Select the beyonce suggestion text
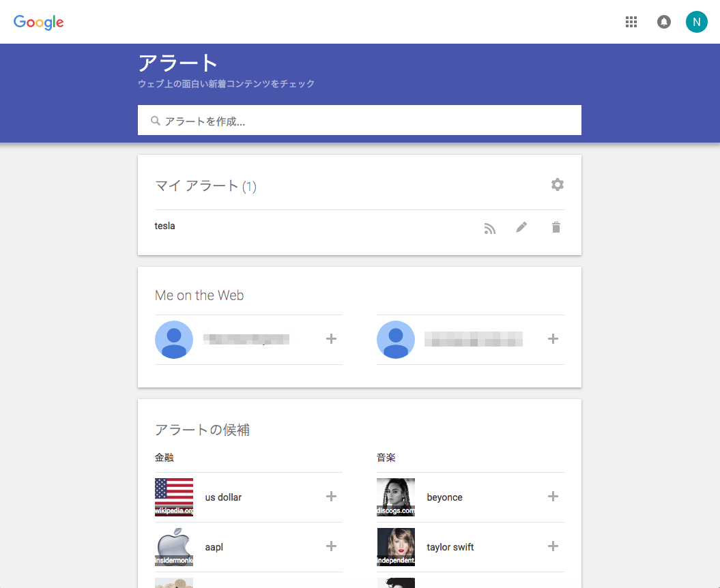 click(x=444, y=497)
